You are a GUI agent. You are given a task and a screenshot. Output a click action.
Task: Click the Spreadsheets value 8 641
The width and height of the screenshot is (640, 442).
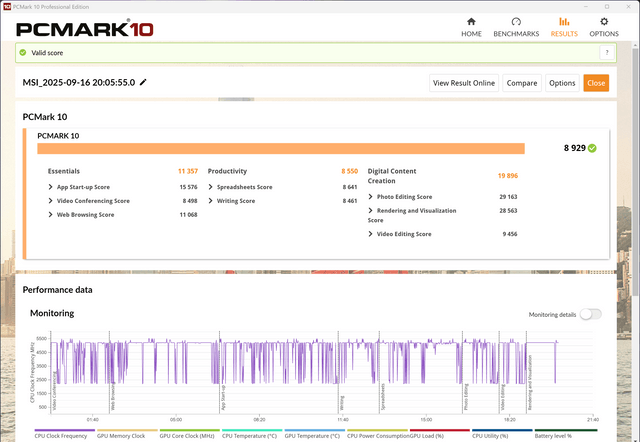(x=350, y=187)
